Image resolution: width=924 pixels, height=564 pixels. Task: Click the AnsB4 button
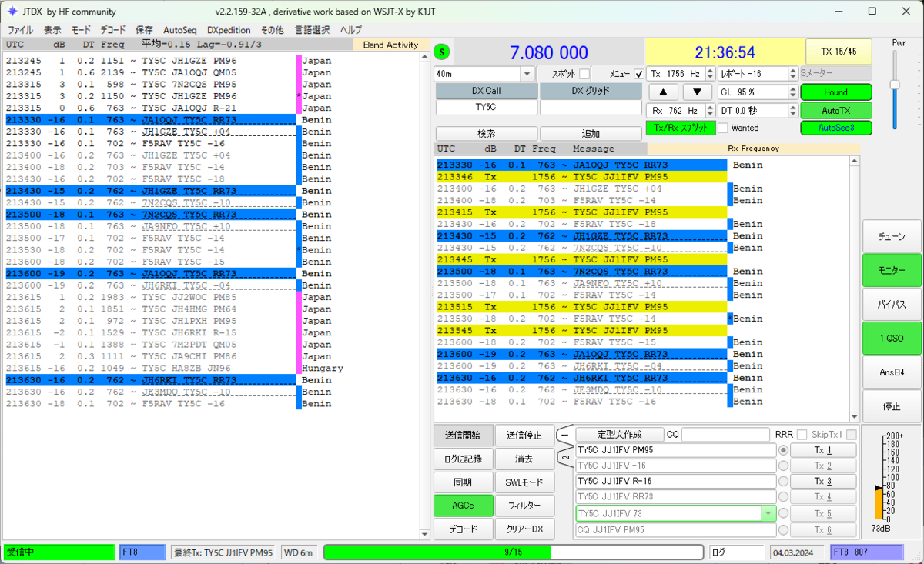[892, 372]
